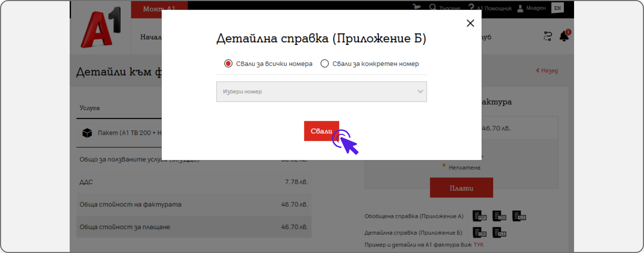Click 'Обща стойност за плащане' row text
The image size is (644, 253).
(125, 227)
